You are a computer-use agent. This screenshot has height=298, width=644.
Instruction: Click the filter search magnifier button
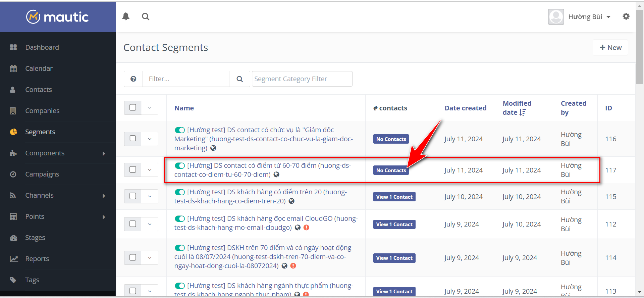point(239,79)
